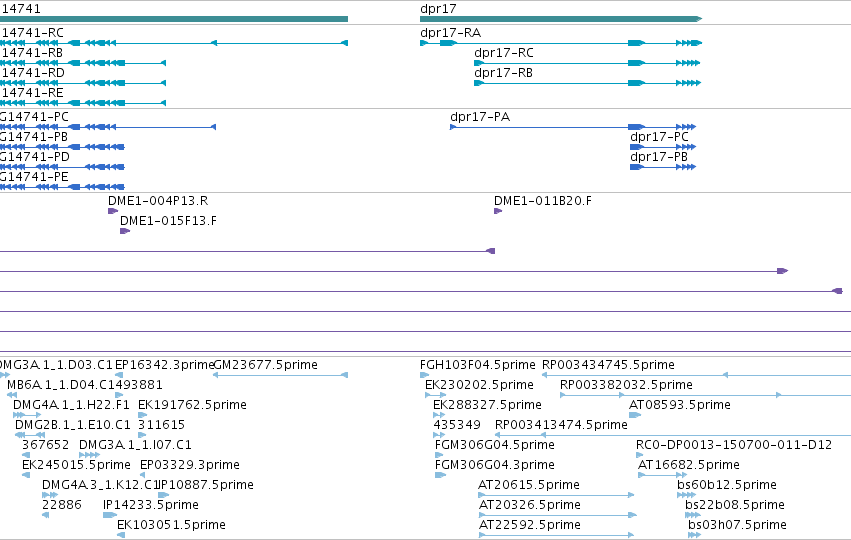Image resolution: width=851 pixels, height=540 pixels.
Task: Click the IP14233.5prime blue feature glyph
Action: pos(110,515)
